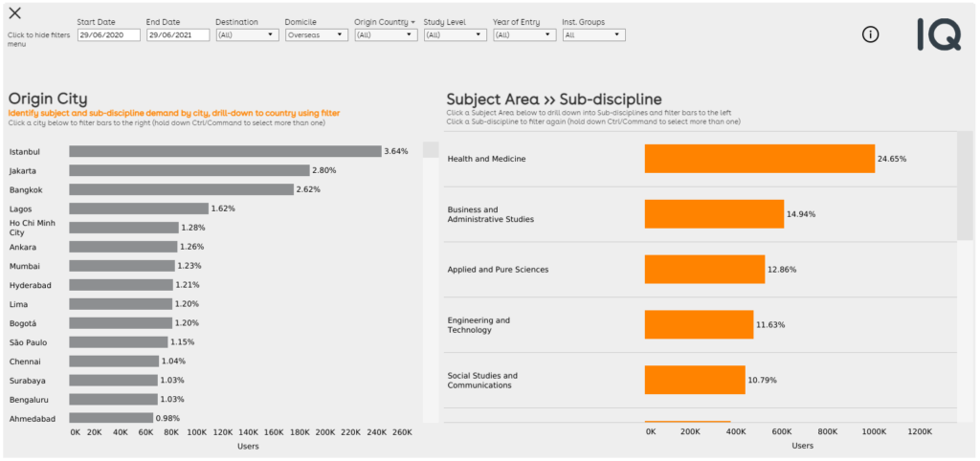Click the Subject Area chart scrollbar

point(965,186)
